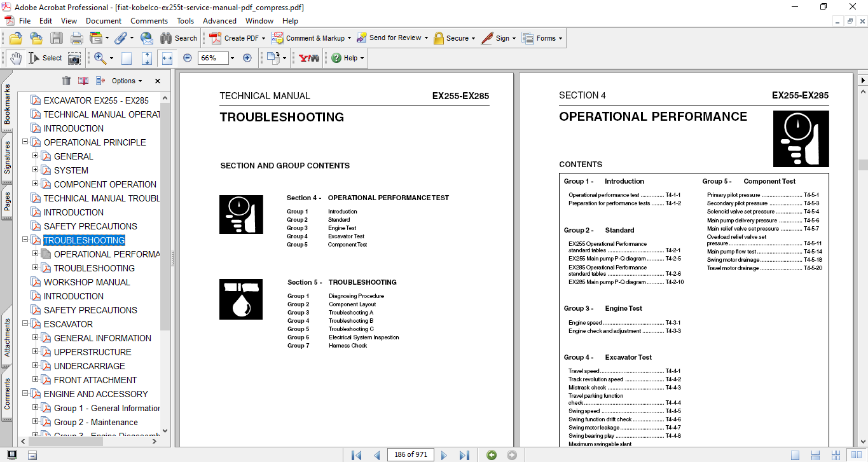Click the Save floppy disk icon
Image resolution: width=868 pixels, height=462 pixels.
tap(57, 38)
